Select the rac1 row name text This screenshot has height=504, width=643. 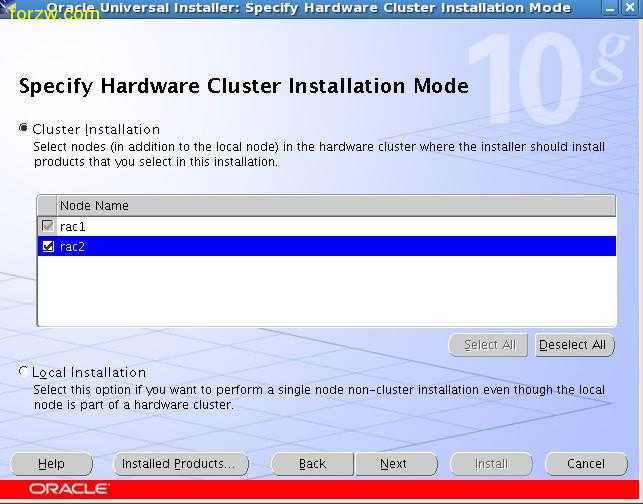73,226
